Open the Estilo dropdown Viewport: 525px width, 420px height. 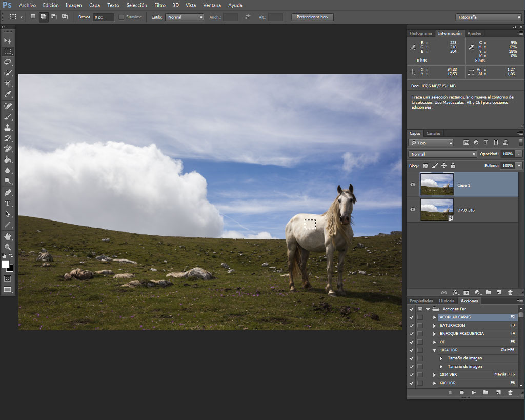coord(185,17)
